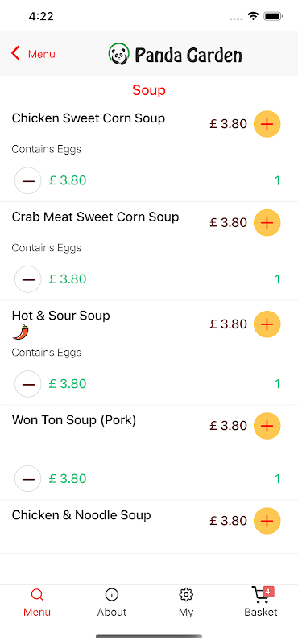This screenshot has height=644, width=298.
Task: Select the Menu search tab
Action: (x=37, y=602)
